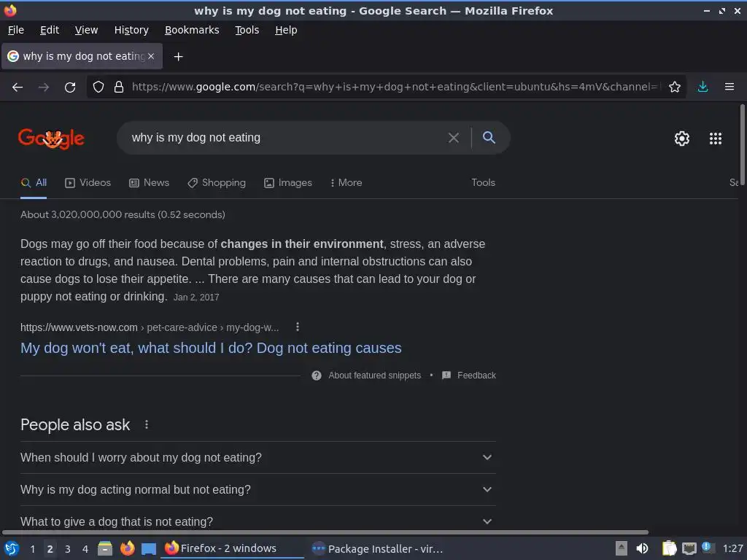
Task: Open the search Tools options
Action: click(x=483, y=183)
